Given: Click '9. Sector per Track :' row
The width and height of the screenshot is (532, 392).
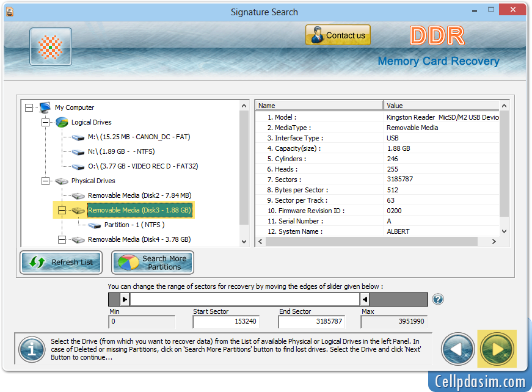Looking at the screenshot, I should pyautogui.click(x=377, y=200).
